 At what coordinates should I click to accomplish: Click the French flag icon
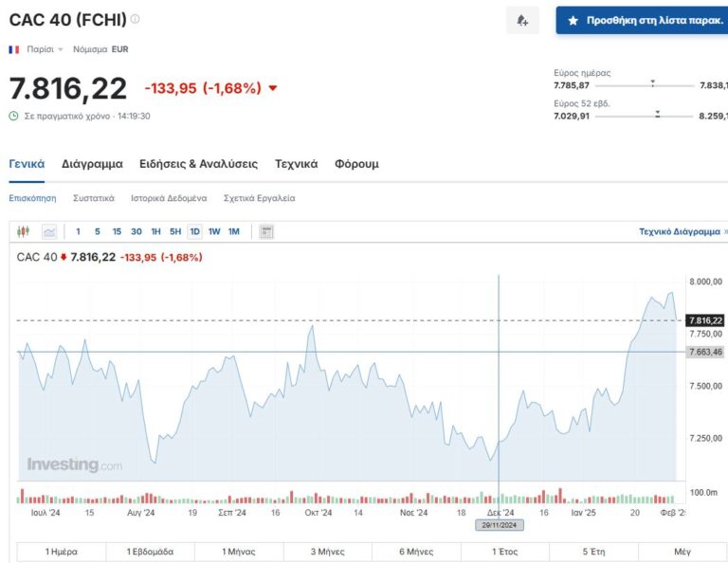click(14, 48)
